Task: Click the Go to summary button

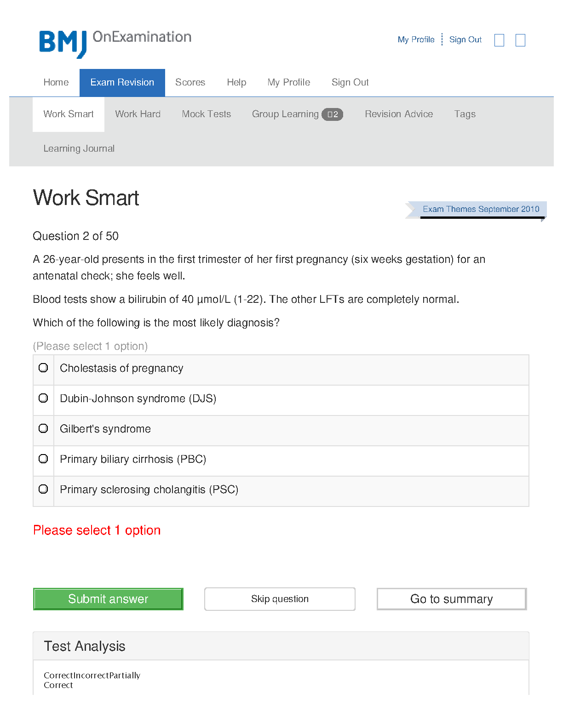Action: pos(451,599)
